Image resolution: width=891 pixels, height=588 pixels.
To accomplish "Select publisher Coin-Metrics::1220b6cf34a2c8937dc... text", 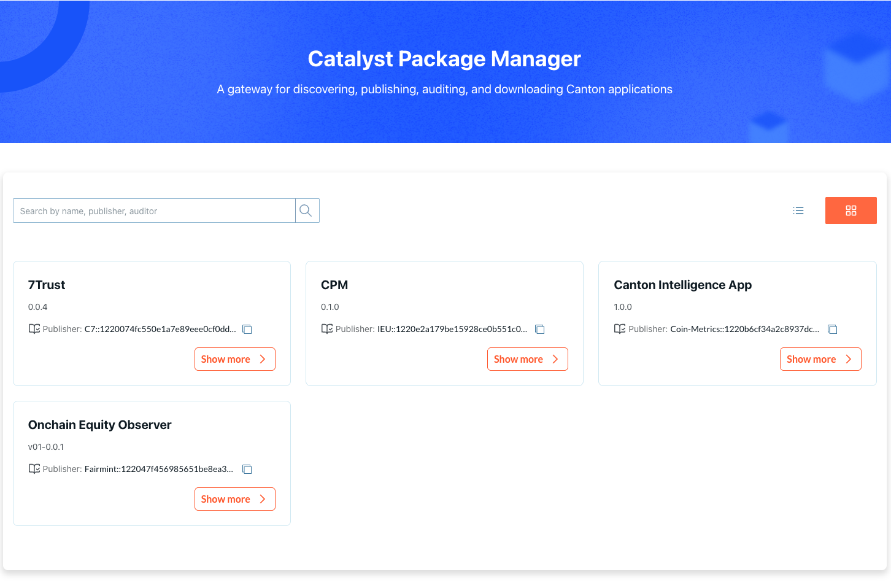I will coord(745,329).
